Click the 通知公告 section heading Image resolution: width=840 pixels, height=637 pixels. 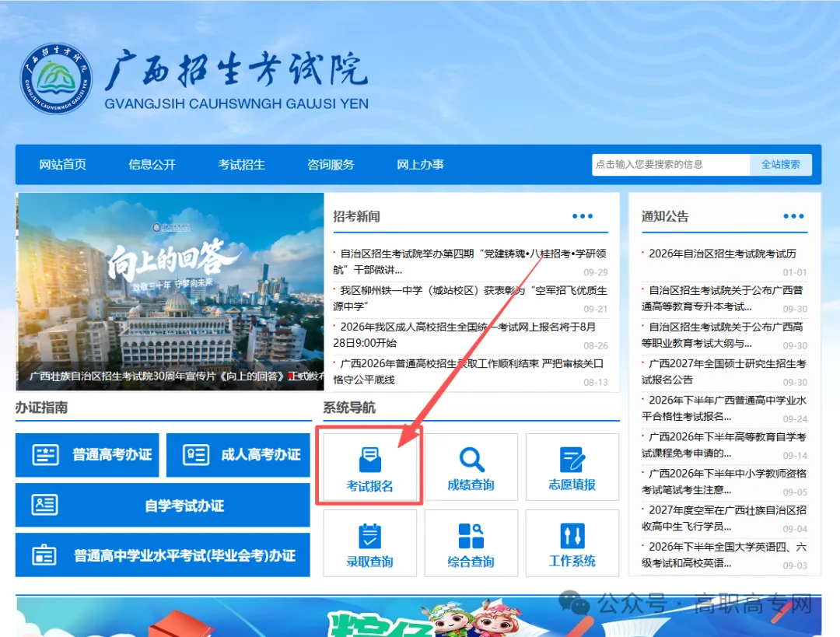pyautogui.click(x=665, y=216)
